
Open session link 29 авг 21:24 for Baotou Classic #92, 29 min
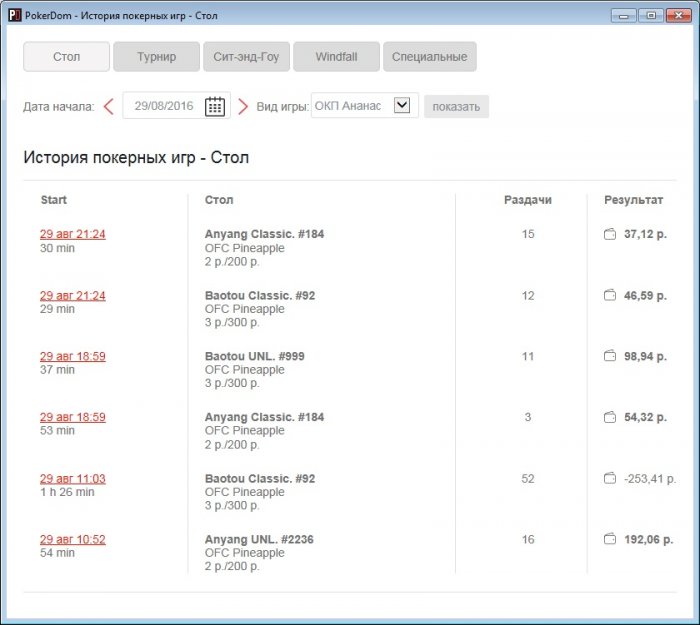73,295
